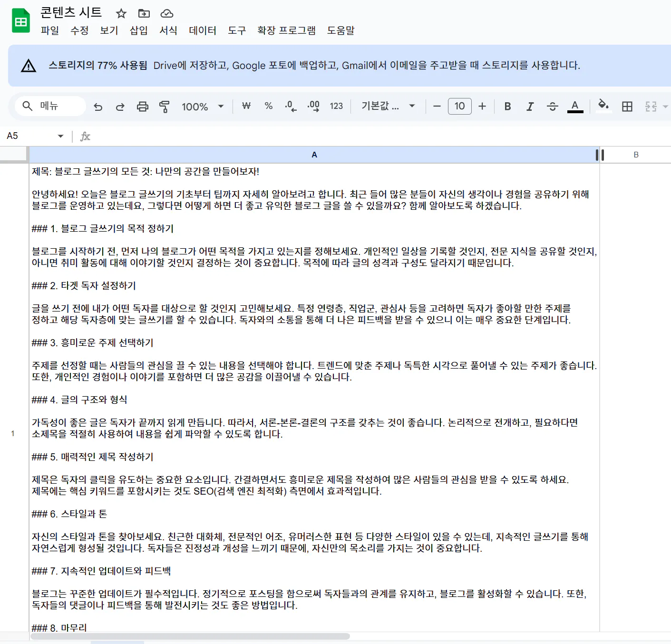Image resolution: width=671 pixels, height=644 pixels.
Task: Click the heading ### 2. 타겟 독자 설정하기
Action: [84, 286]
